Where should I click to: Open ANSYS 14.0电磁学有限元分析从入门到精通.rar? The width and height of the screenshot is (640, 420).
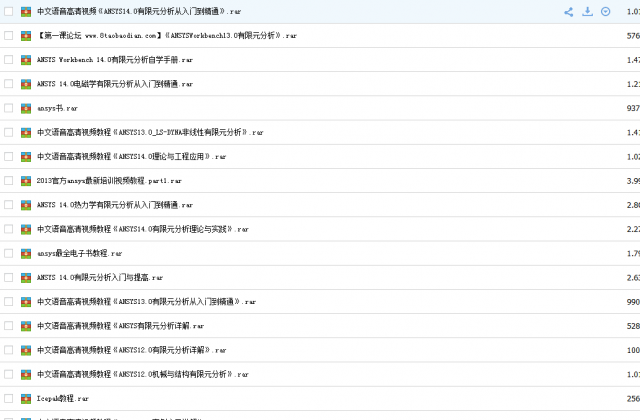[115, 84]
